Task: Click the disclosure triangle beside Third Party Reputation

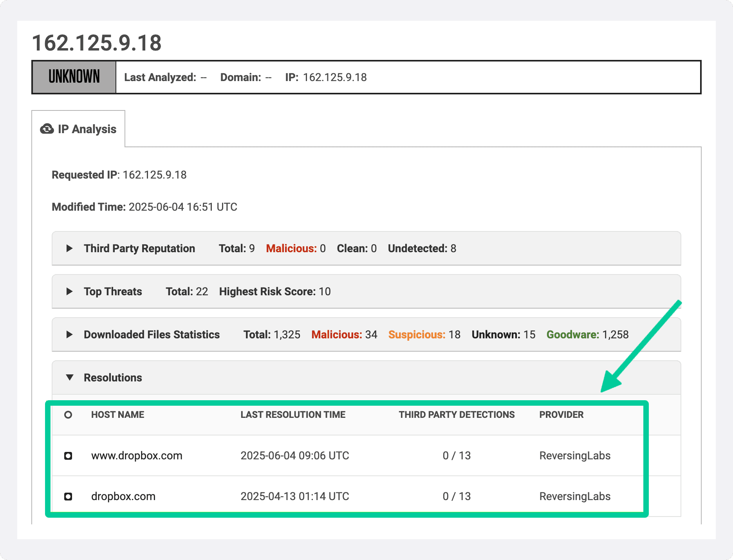Action: click(69, 248)
